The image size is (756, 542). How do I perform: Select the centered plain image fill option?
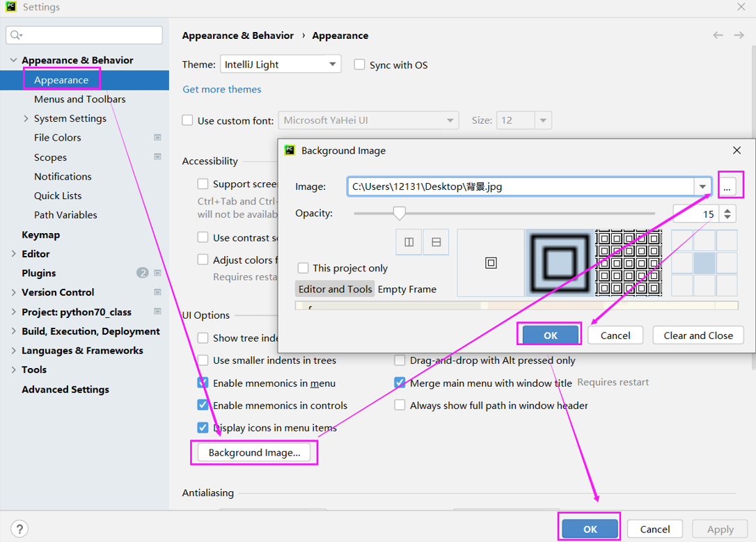coord(491,263)
